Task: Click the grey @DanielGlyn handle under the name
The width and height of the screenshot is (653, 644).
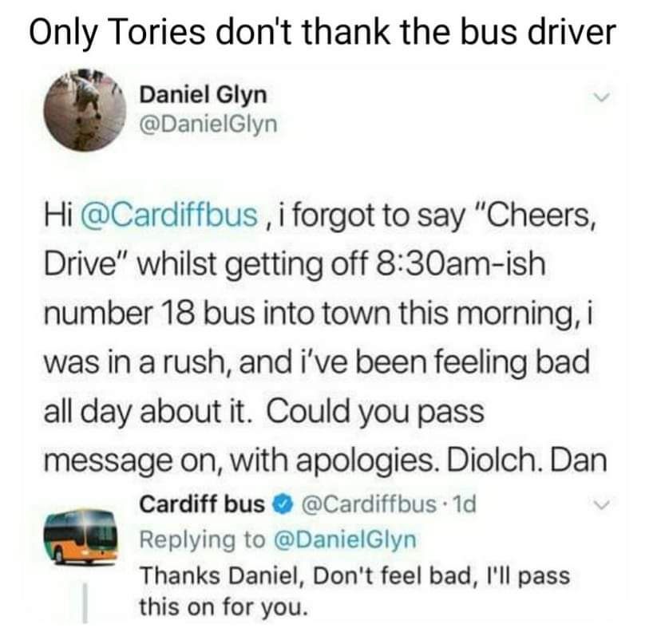Action: 208,124
